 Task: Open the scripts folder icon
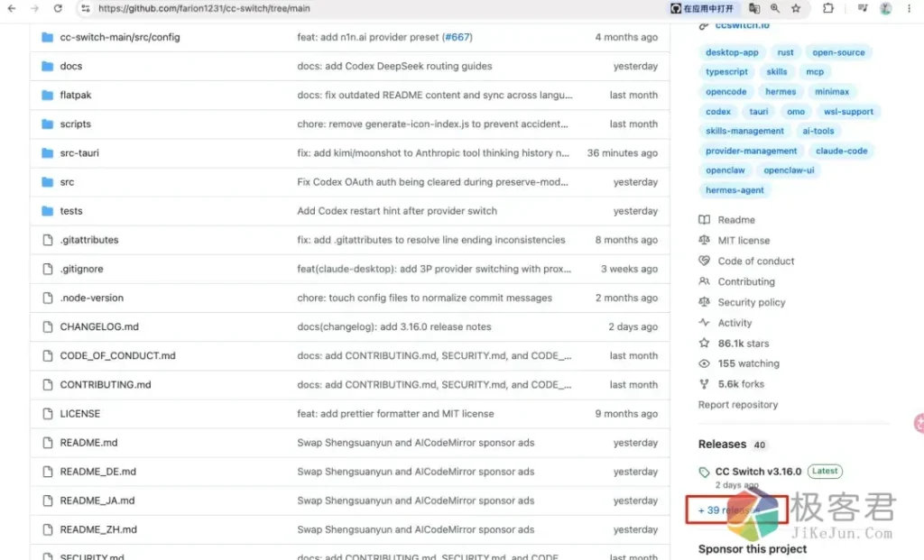48,124
